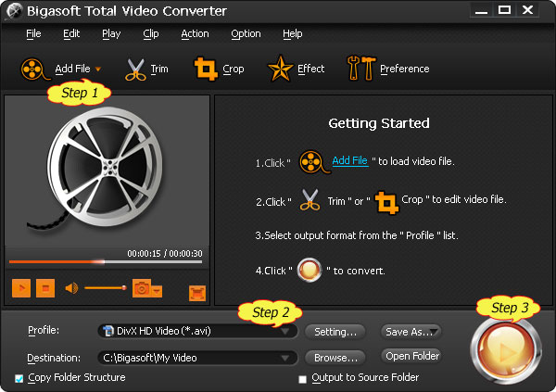The image size is (556, 392).
Task: Click the film reel icon in Getting Started
Action: [x=314, y=162]
